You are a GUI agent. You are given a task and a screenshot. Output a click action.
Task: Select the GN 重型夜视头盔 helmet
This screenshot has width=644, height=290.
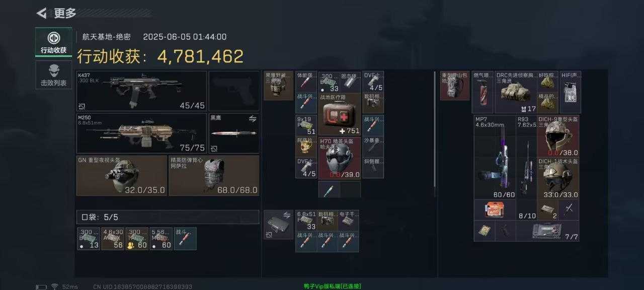tap(121, 175)
